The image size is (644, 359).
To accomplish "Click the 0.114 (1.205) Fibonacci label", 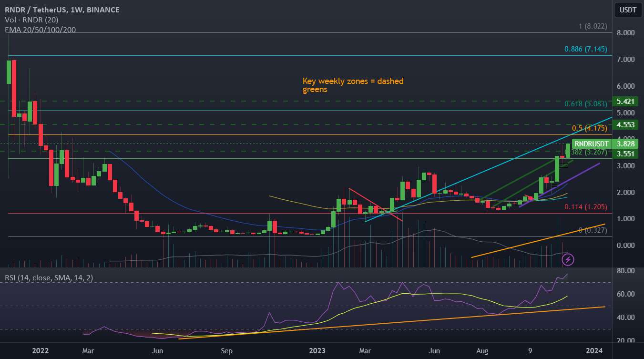I will tap(585, 207).
